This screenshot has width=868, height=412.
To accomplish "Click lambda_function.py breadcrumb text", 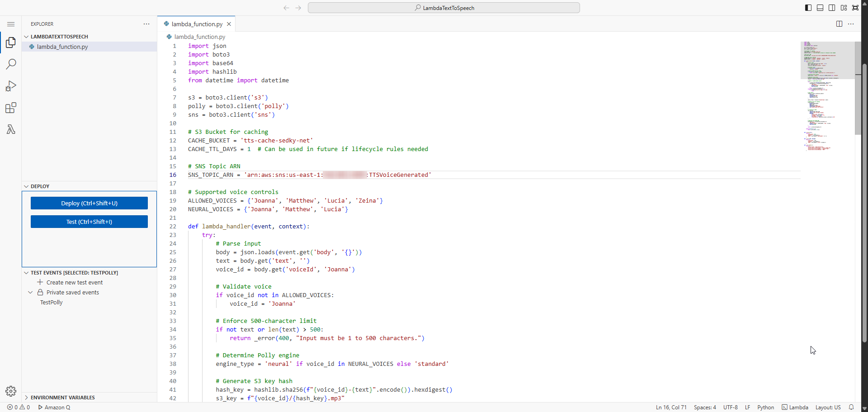I will click(x=200, y=37).
